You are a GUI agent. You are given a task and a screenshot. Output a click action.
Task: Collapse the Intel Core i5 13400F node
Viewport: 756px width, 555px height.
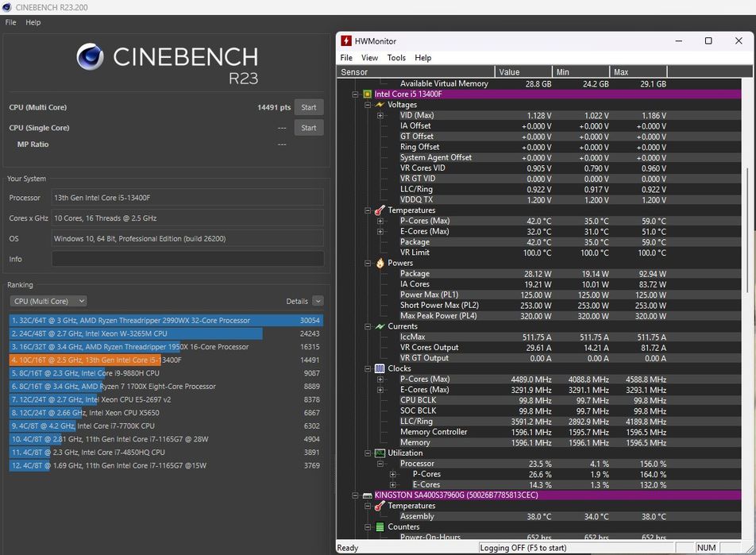355,94
